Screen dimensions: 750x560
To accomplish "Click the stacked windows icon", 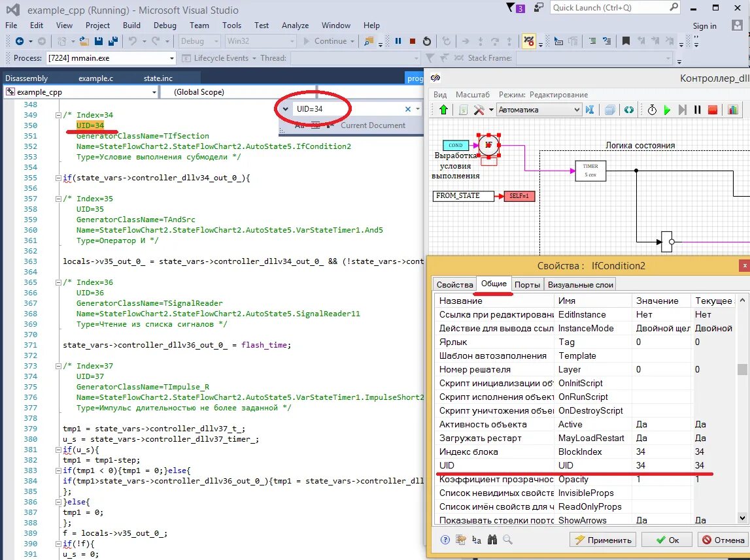I will tap(610, 110).
